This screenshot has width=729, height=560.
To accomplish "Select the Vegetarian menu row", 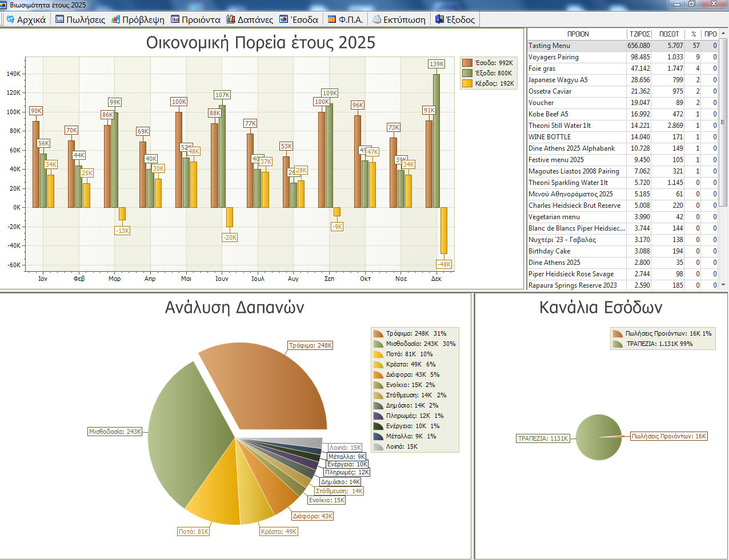I will [623, 217].
